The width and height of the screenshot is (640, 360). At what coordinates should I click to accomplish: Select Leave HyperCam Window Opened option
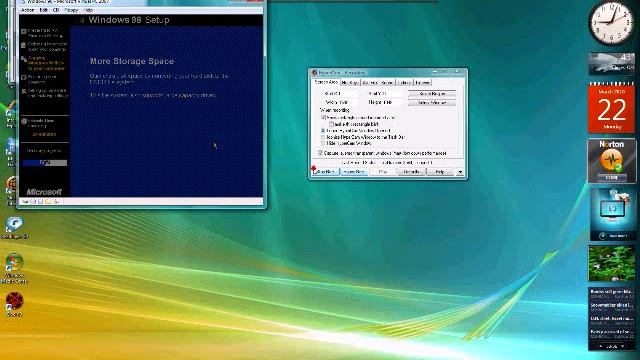pyautogui.click(x=323, y=131)
